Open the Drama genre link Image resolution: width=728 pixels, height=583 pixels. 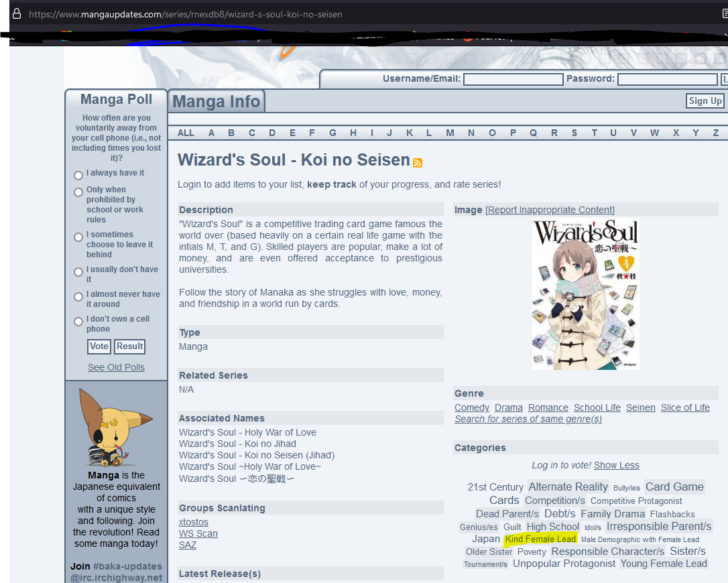tap(508, 407)
